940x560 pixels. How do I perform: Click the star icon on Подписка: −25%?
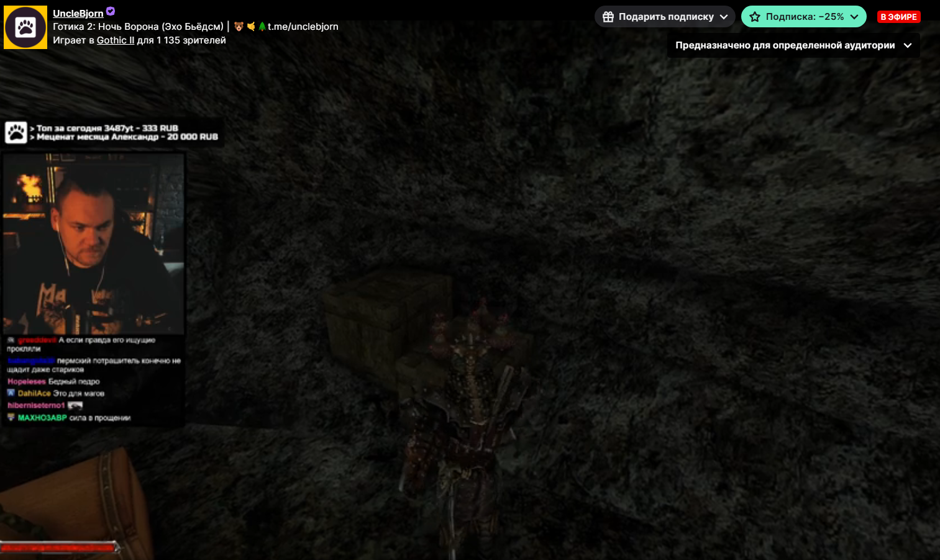[755, 17]
